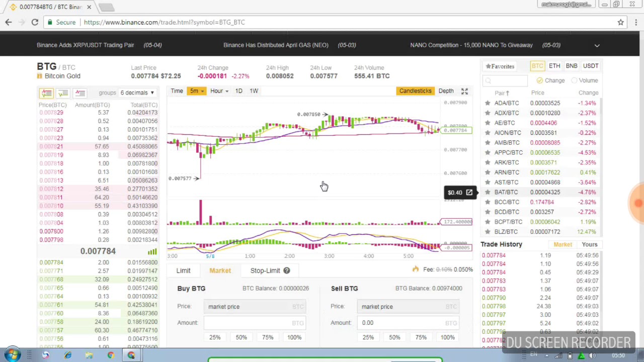Image resolution: width=644 pixels, height=362 pixels.
Task: Click the BNB fee flame icon
Action: pos(416,269)
